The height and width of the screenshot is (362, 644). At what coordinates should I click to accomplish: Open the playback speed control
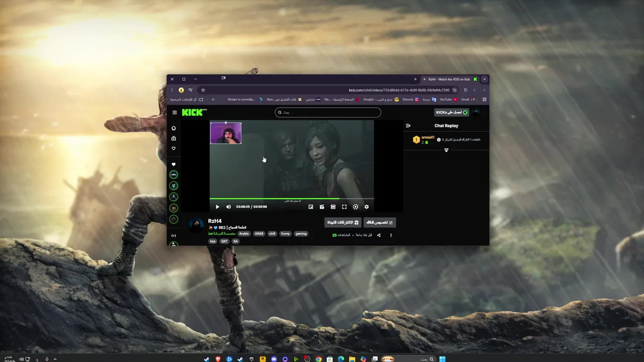(355, 207)
